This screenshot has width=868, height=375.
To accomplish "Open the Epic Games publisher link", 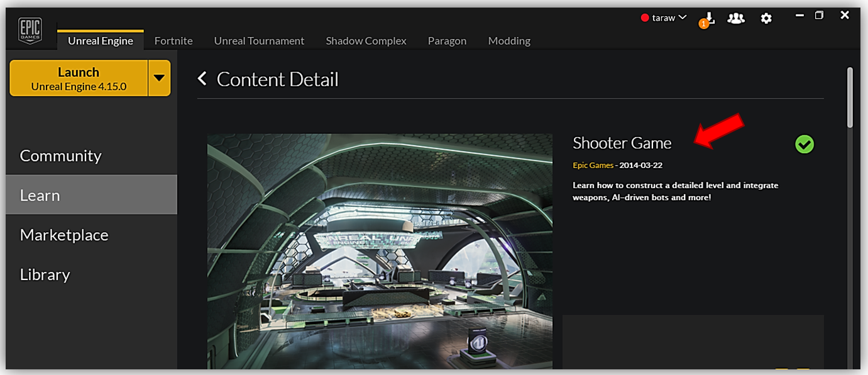I will [x=593, y=165].
